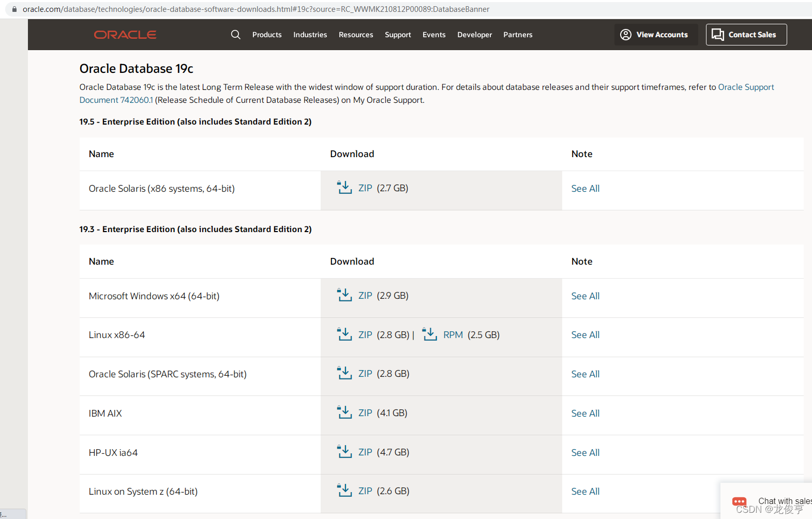This screenshot has width=812, height=519.
Task: Click download icon for Microsoft Windows x64 ZIP
Action: point(344,295)
